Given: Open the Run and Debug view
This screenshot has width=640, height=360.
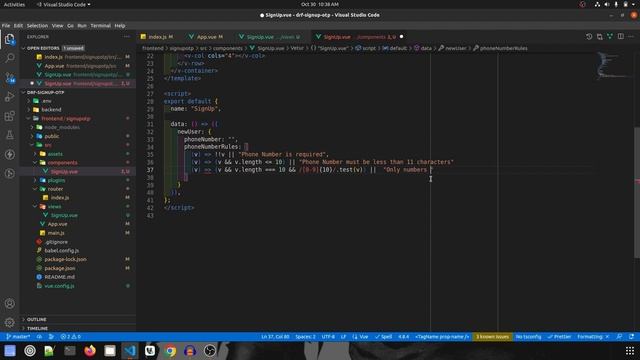Looking at the screenshot, I should click(10, 97).
